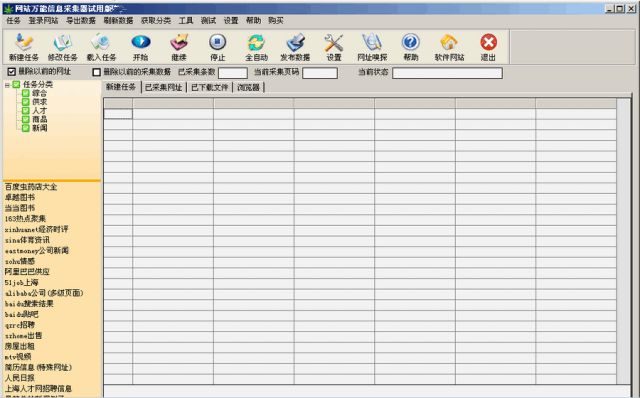
Task: Open the 任务 menu
Action: coord(13,20)
